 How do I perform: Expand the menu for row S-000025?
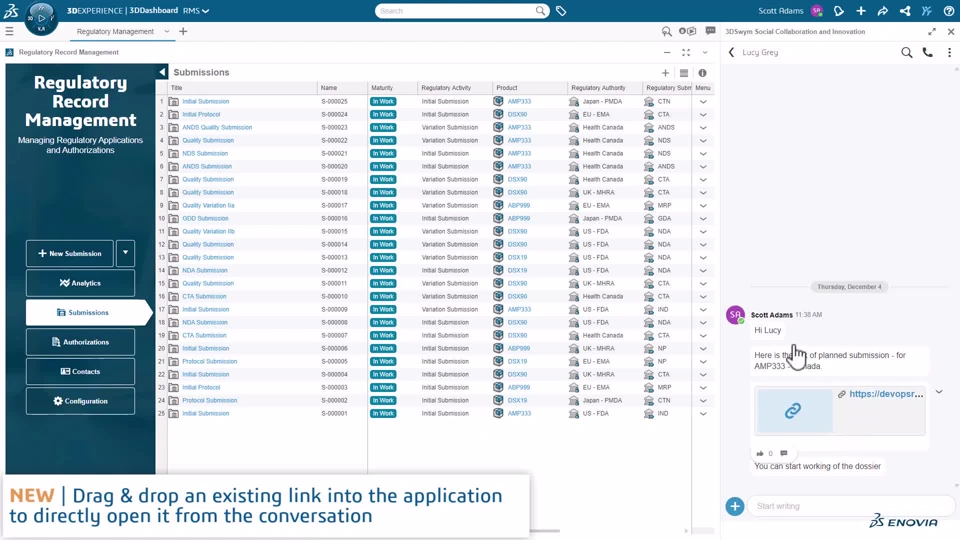pos(703,102)
